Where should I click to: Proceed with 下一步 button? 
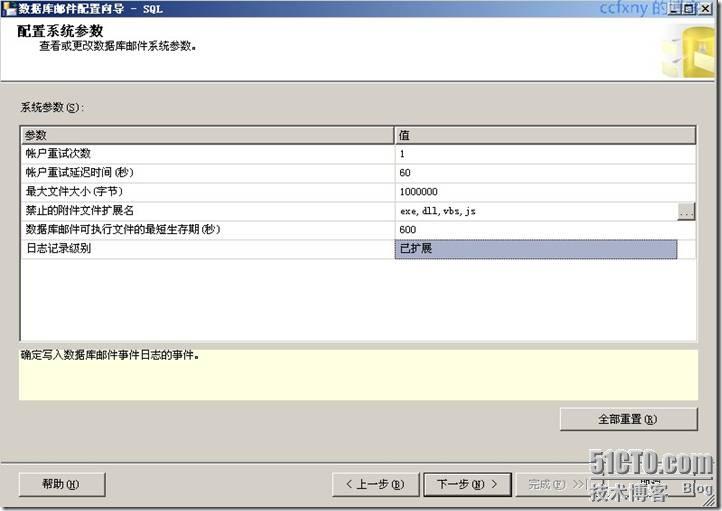467,484
